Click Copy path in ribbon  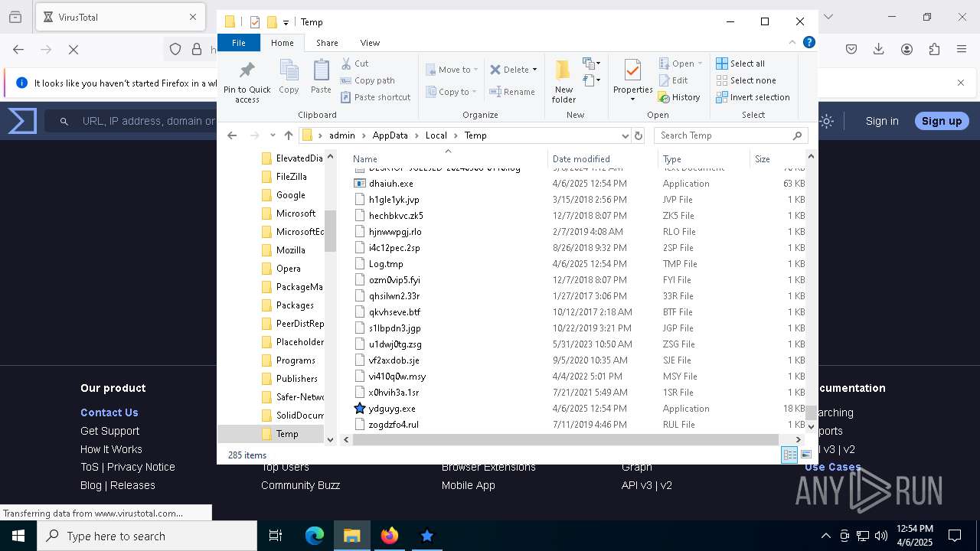367,80
